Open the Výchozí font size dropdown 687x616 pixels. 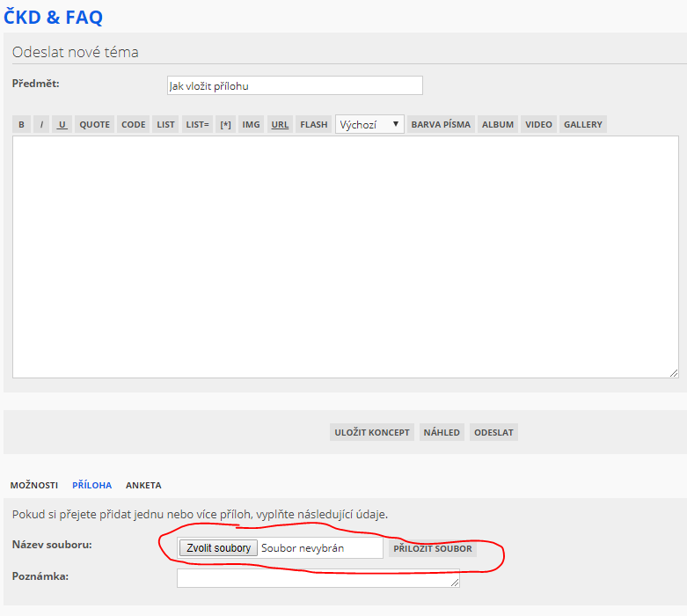(x=369, y=125)
